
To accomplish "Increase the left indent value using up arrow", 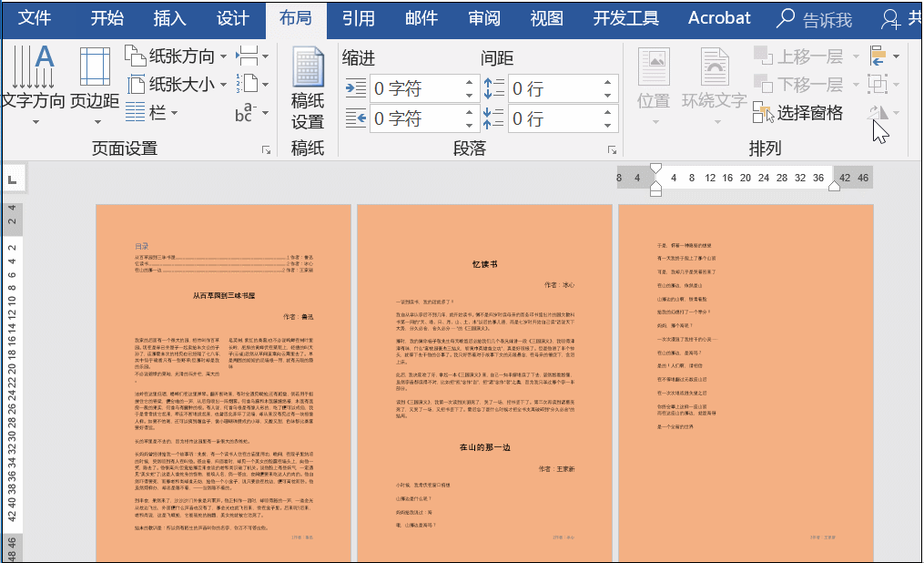I will pos(470,82).
